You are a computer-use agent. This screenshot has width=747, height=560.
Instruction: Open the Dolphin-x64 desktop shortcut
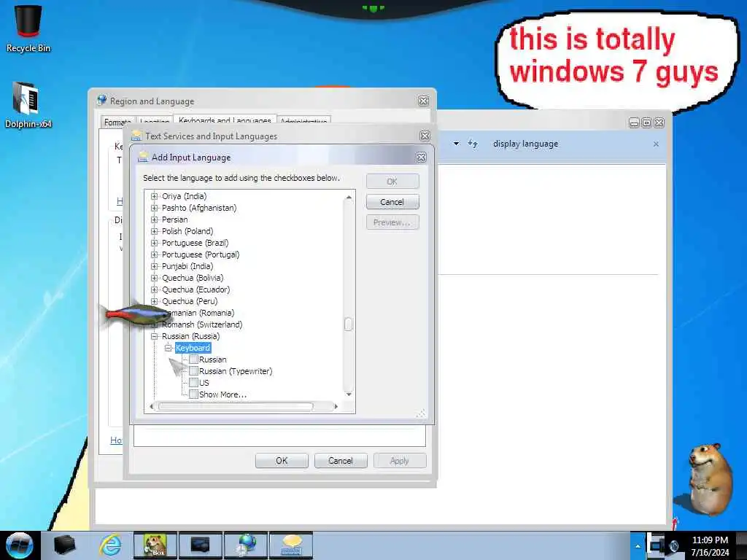28,105
